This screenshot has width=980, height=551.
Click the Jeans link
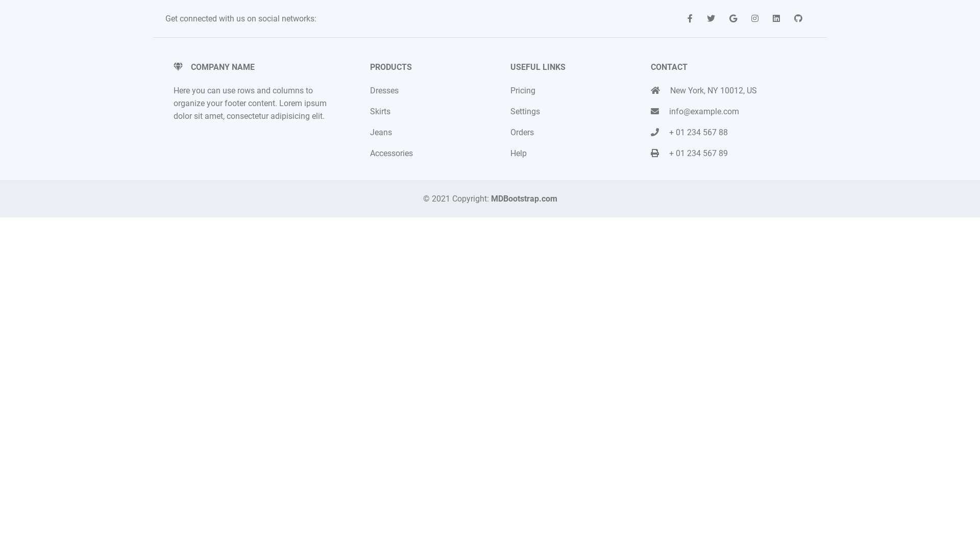pos(381,132)
